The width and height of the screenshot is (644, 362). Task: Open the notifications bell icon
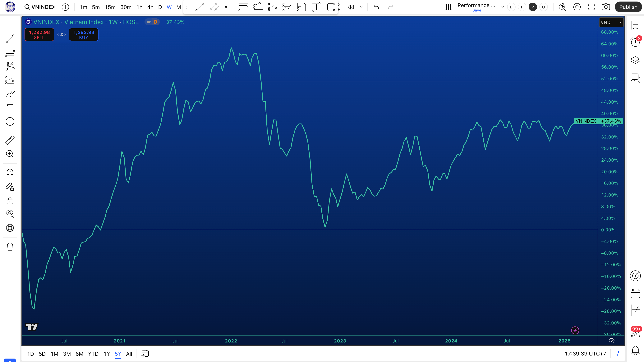635,350
